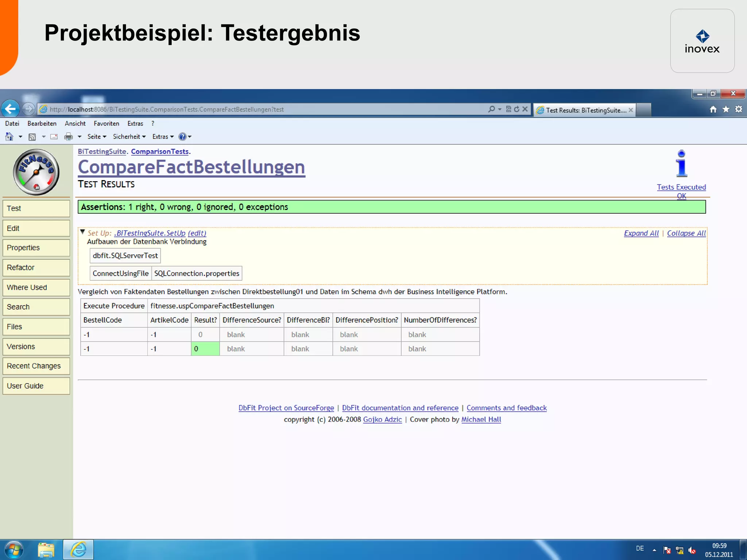
Task: Open the Bearbeiten menu
Action: point(42,124)
